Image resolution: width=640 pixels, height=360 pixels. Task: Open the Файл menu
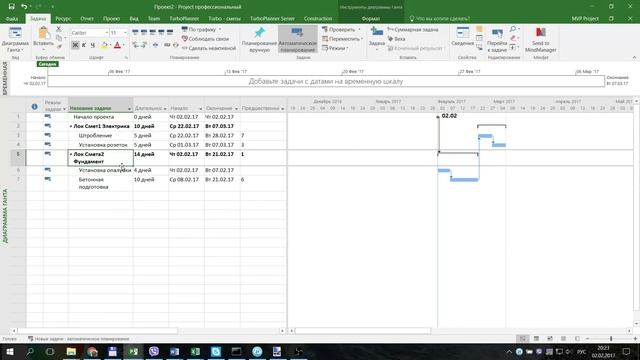coord(12,18)
